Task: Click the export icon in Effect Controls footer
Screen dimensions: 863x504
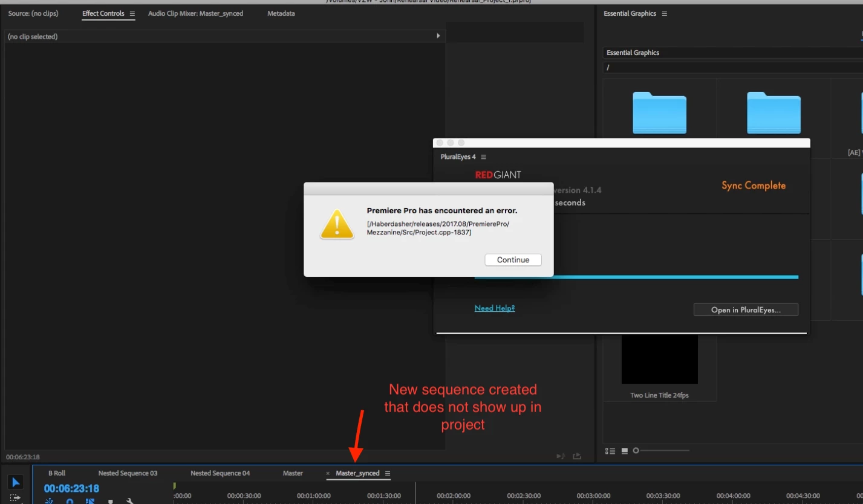Action: click(x=577, y=456)
